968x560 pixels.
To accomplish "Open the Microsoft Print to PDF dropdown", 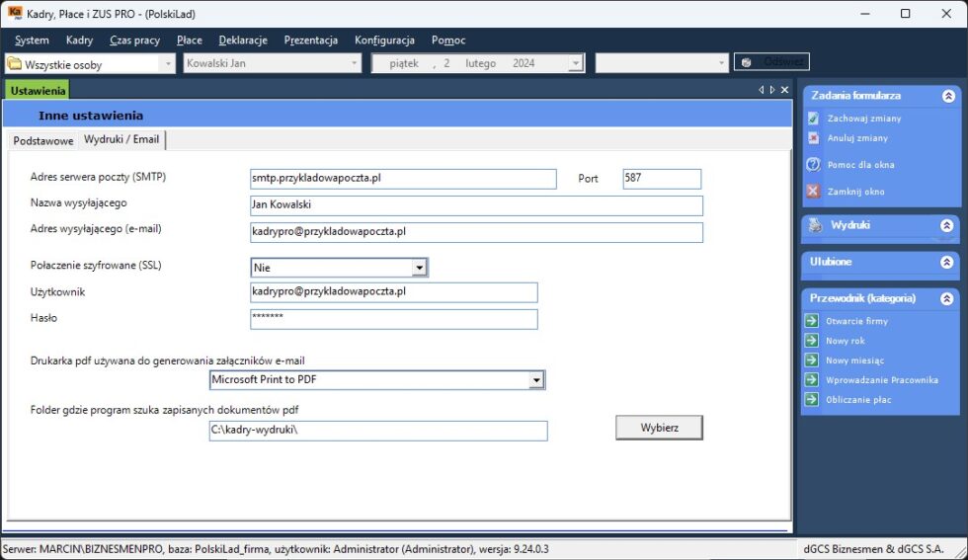I will click(535, 379).
